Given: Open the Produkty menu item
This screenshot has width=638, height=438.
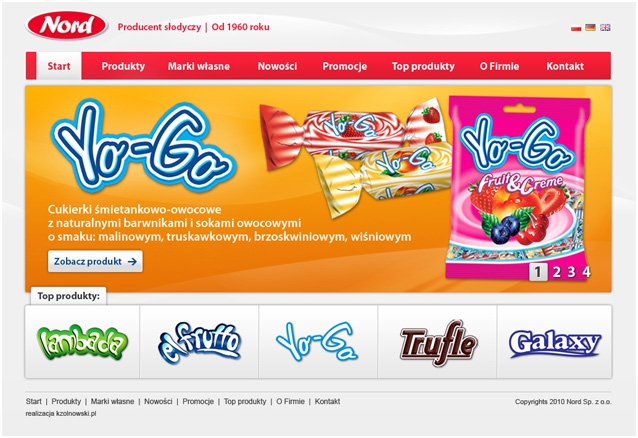Looking at the screenshot, I should coord(123,66).
